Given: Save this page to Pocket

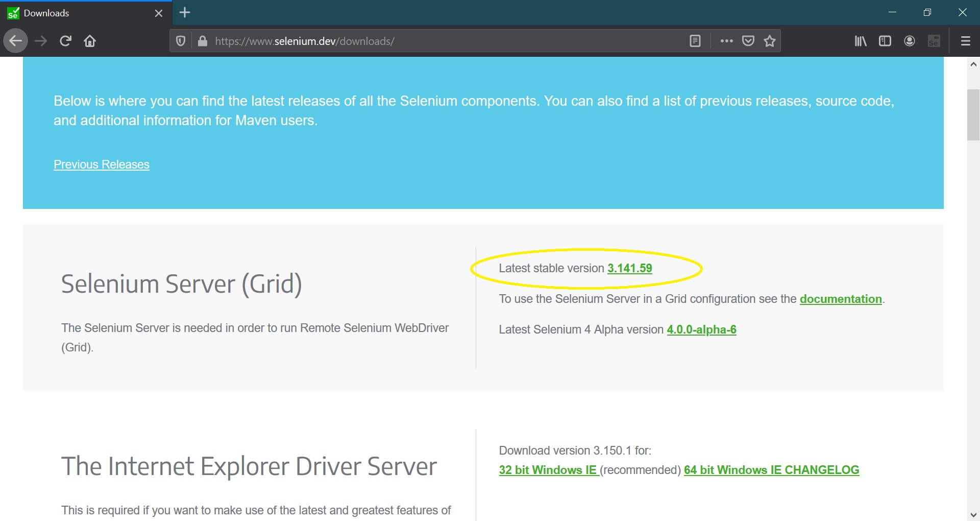Looking at the screenshot, I should pyautogui.click(x=748, y=41).
